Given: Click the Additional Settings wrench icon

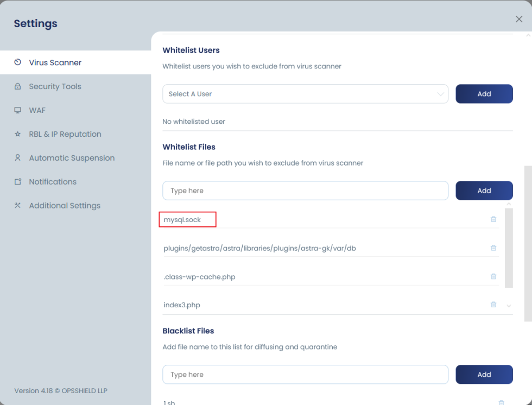Looking at the screenshot, I should (18, 205).
